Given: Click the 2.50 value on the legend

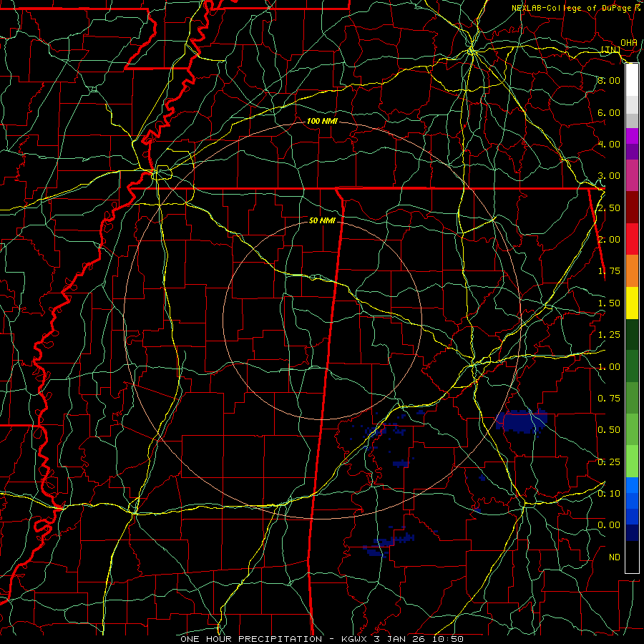Looking at the screenshot, I should click(x=609, y=208).
